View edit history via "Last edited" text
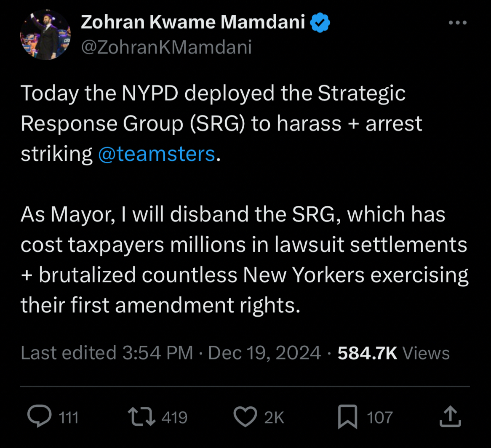The image size is (491, 448). 67,353
